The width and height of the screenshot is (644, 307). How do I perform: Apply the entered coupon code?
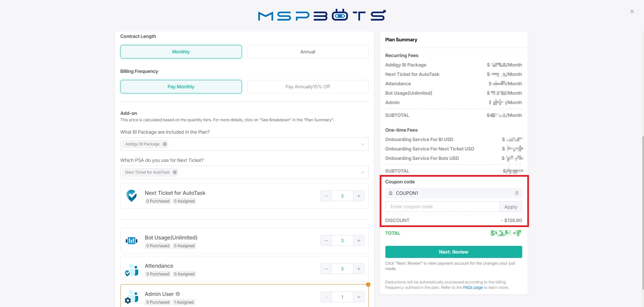coord(511,207)
